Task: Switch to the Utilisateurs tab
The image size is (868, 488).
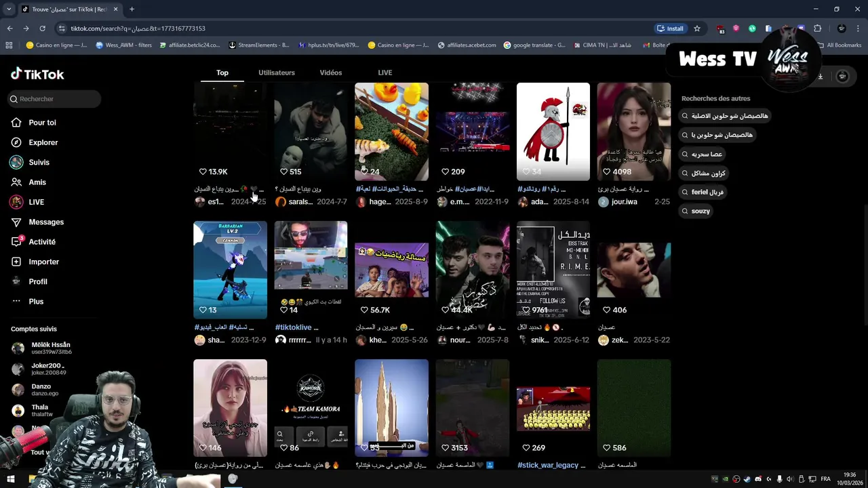Action: click(277, 73)
